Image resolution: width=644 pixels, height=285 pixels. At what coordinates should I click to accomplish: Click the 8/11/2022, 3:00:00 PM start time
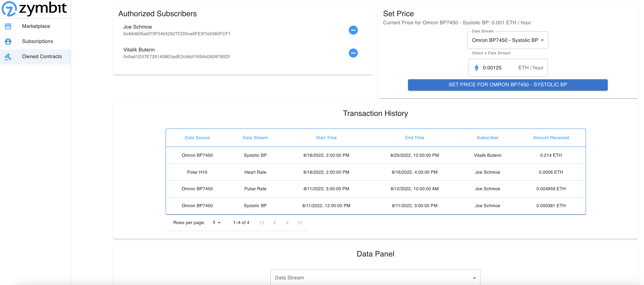click(x=326, y=189)
